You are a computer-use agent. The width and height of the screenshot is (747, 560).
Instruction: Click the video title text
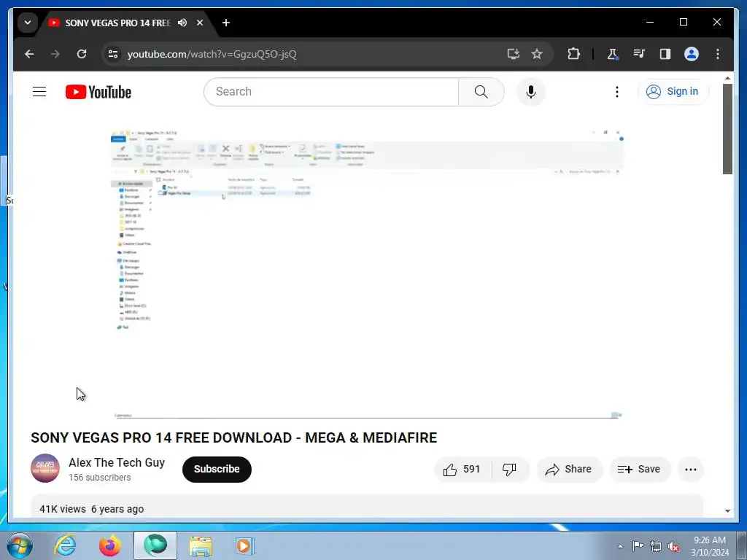coord(234,437)
